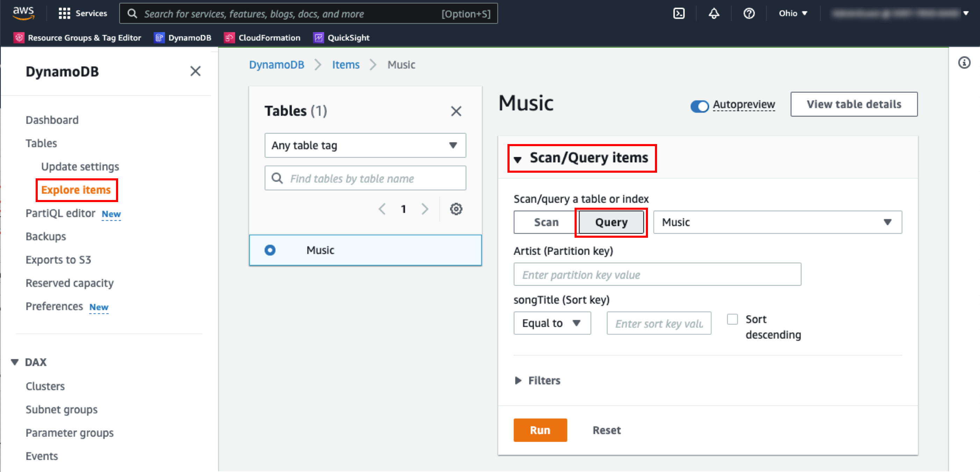
Task: Open the QuickSight favorites shortcut
Action: (341, 38)
